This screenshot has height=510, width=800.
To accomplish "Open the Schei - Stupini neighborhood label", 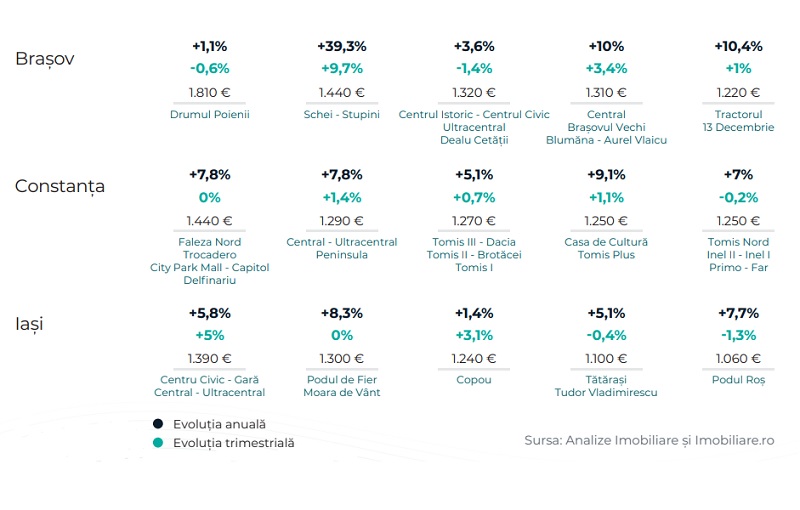I will (342, 115).
